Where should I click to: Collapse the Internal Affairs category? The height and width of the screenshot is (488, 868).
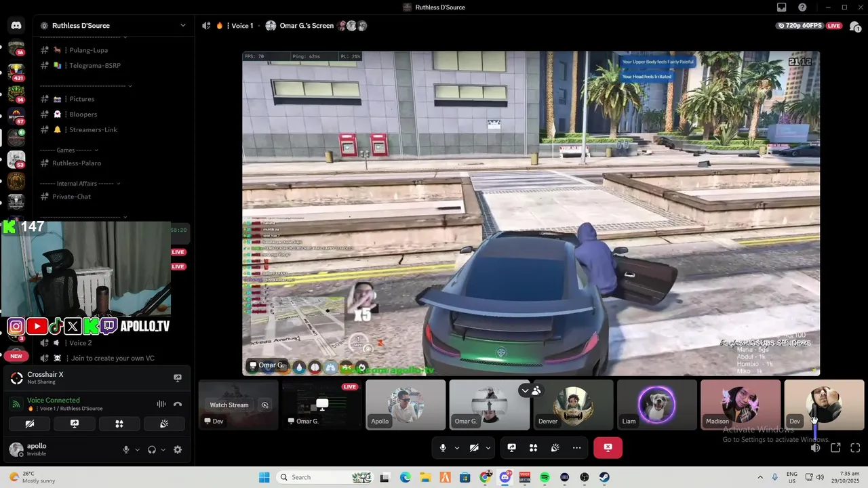click(119, 183)
